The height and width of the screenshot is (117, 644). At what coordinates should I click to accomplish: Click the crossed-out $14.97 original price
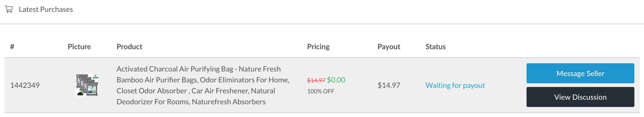point(316,80)
